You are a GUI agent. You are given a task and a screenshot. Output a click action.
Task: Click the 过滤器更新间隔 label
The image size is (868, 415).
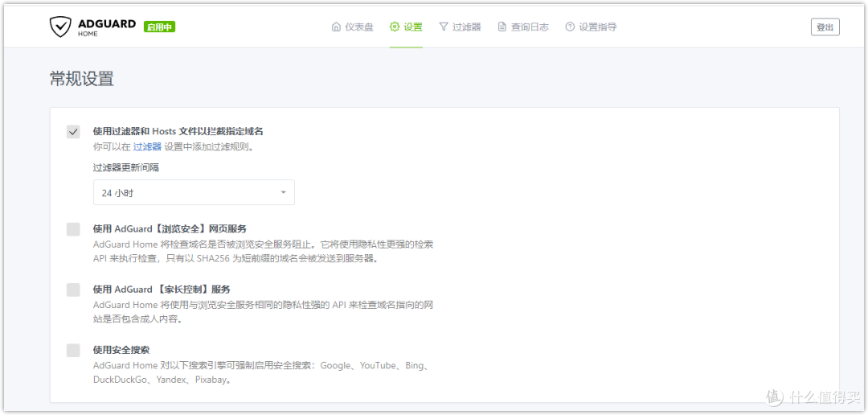125,167
